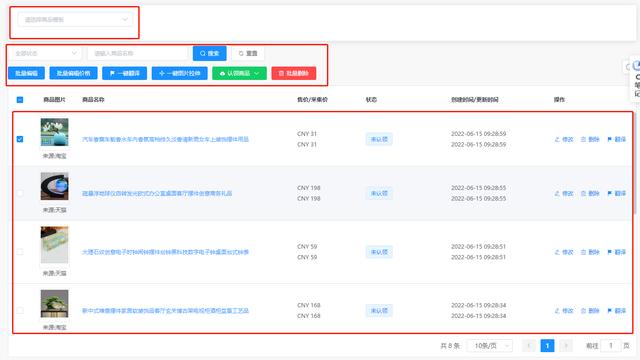
Task: Click the product name column header
Action: click(x=93, y=100)
